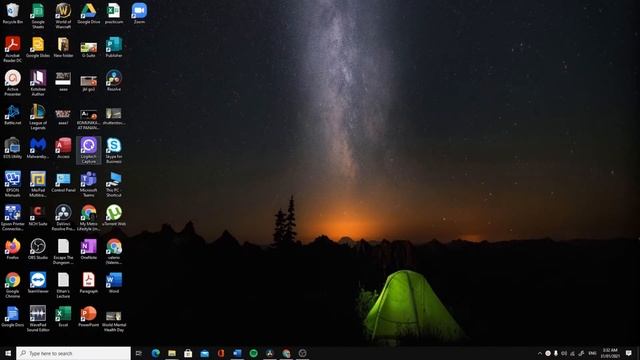Select the Active Presenter shortcut
This screenshot has width=640, height=360.
click(x=13, y=83)
